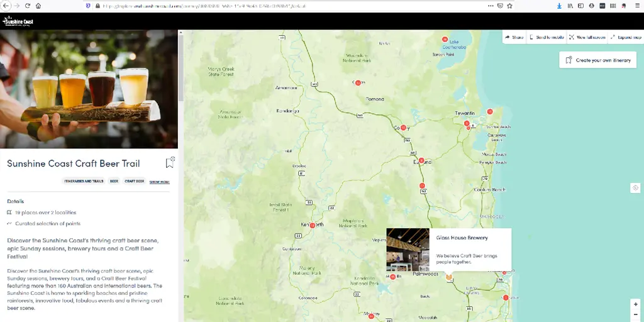Click the browser forward arrow
644x322 pixels.
click(17, 6)
